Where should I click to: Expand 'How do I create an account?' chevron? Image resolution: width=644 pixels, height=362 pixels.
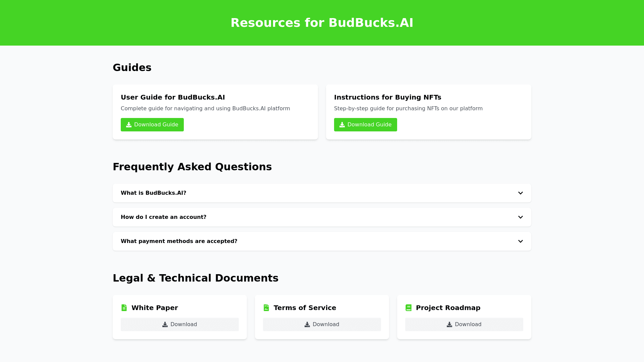click(521, 217)
